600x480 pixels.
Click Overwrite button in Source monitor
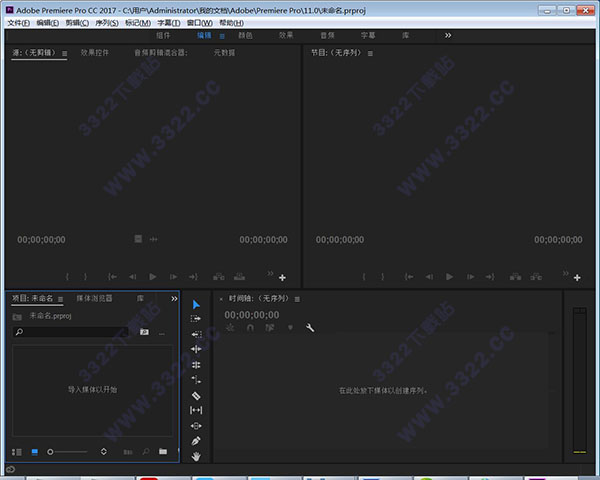(240, 276)
